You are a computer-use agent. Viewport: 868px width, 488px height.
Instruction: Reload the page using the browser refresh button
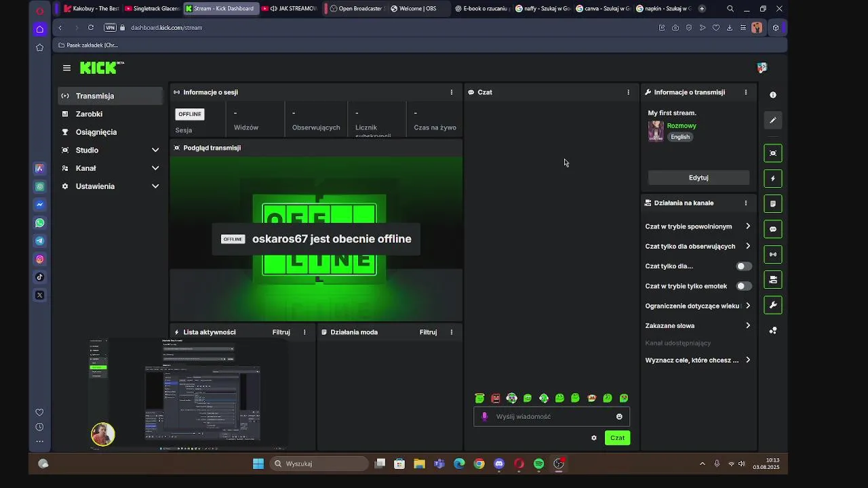click(x=91, y=28)
